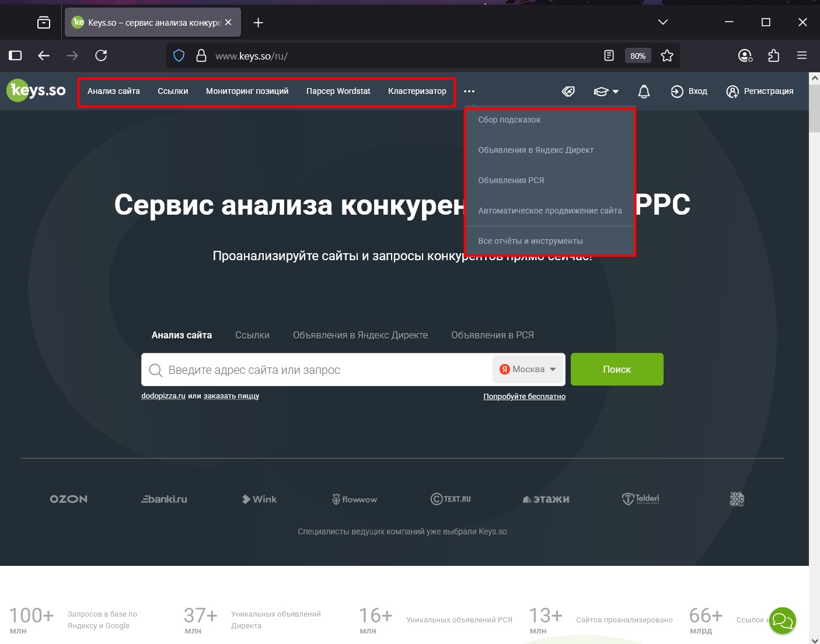Click the Keys.so logo

[36, 90]
